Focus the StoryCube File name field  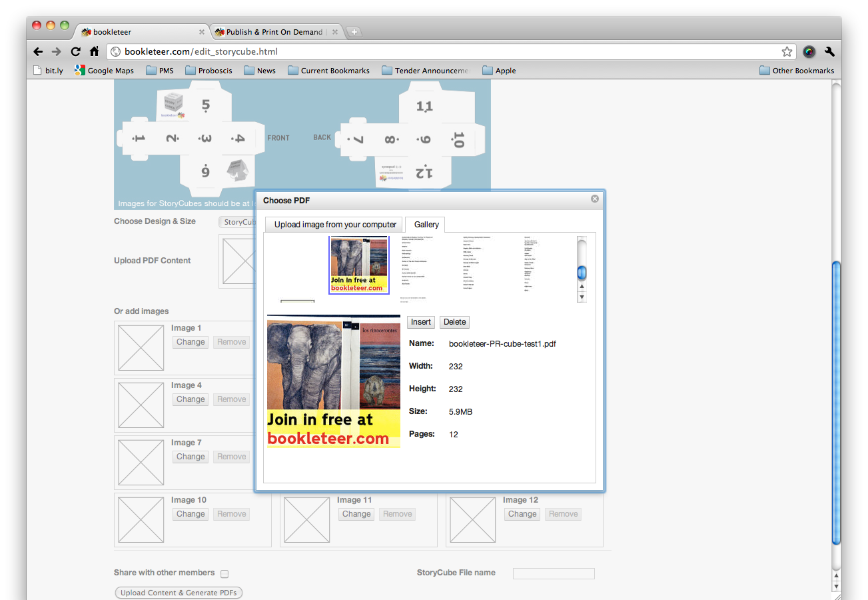tap(554, 573)
